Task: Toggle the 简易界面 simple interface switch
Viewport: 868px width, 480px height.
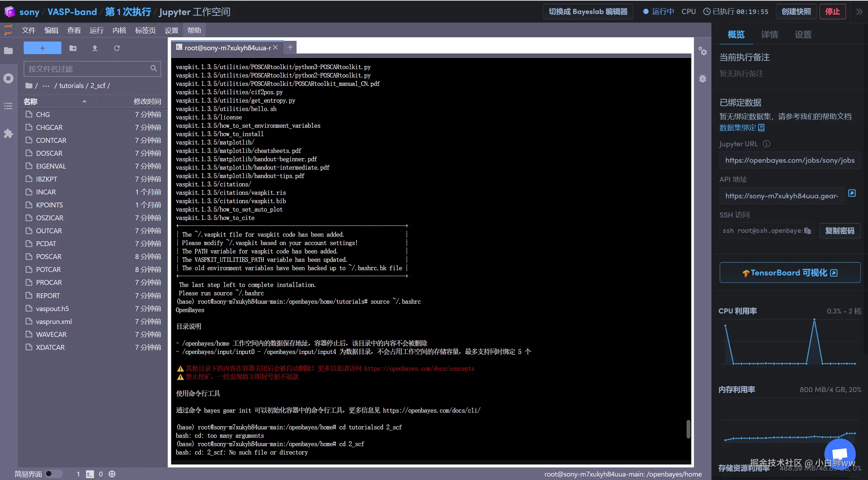Action: [53, 474]
